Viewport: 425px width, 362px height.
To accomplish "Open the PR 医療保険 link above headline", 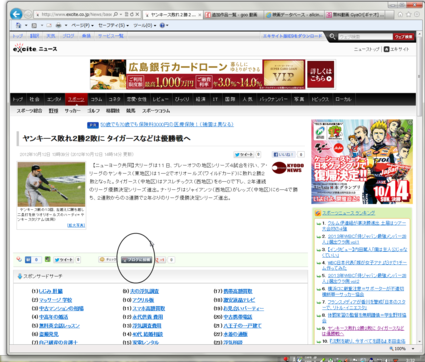I will 166,124.
